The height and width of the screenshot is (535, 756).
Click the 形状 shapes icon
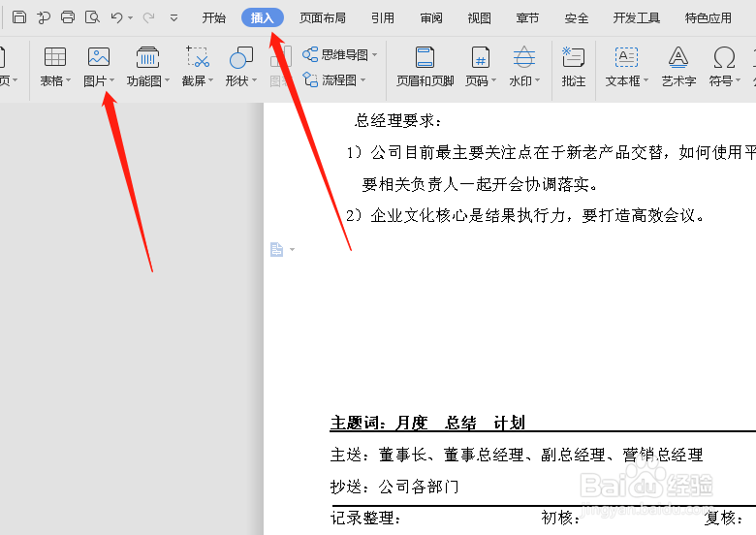[241, 57]
